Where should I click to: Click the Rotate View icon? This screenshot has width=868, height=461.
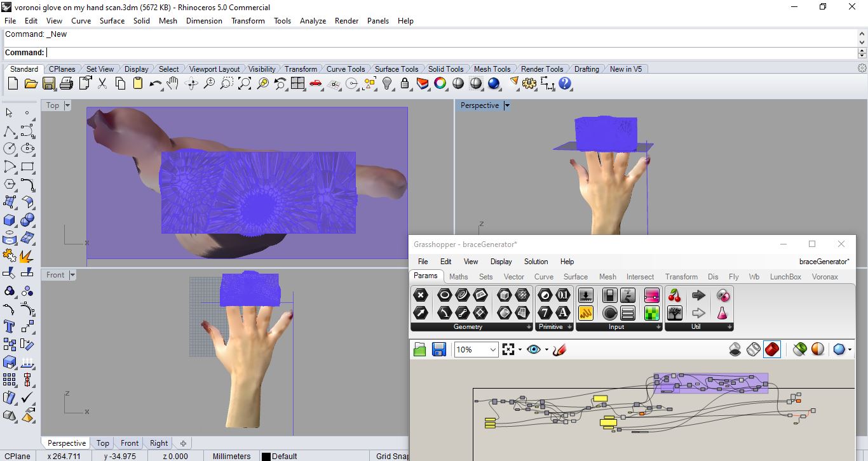(x=191, y=83)
